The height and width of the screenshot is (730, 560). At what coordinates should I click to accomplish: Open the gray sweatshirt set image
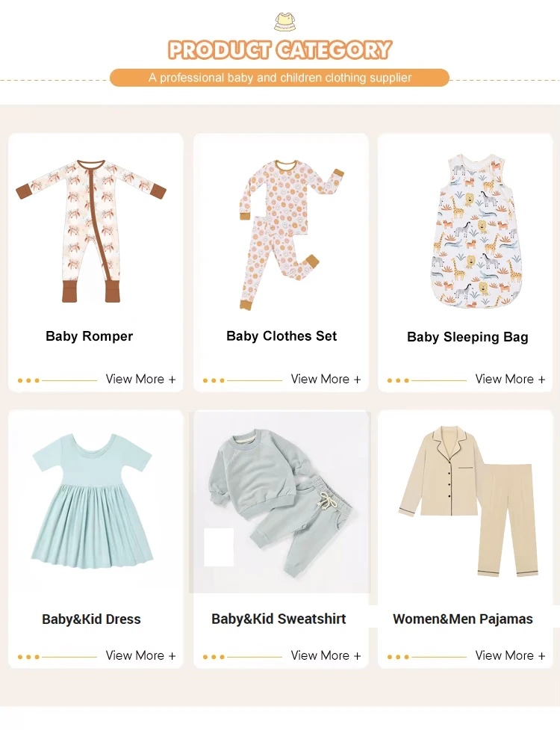pyautogui.click(x=279, y=503)
